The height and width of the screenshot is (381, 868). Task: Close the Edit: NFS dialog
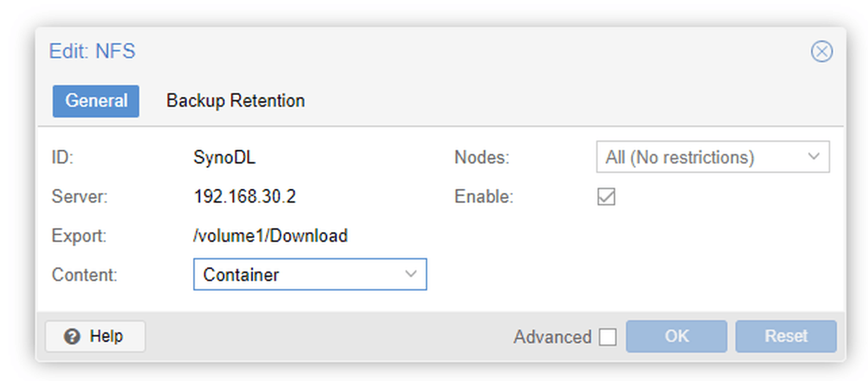point(822,52)
